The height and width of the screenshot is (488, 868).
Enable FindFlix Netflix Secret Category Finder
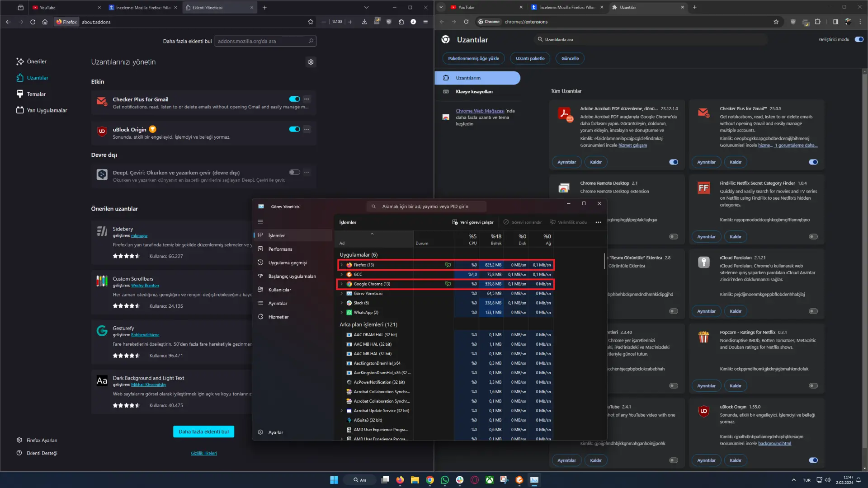tap(813, 237)
